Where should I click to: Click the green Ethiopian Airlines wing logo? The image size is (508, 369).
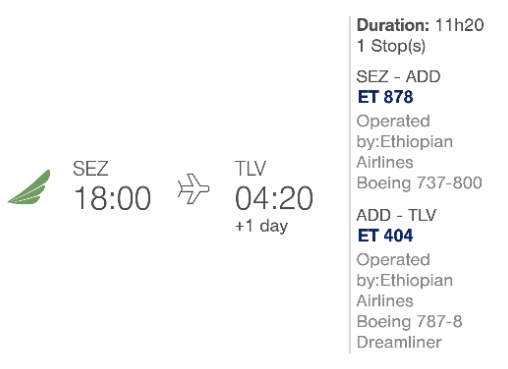click(x=29, y=187)
